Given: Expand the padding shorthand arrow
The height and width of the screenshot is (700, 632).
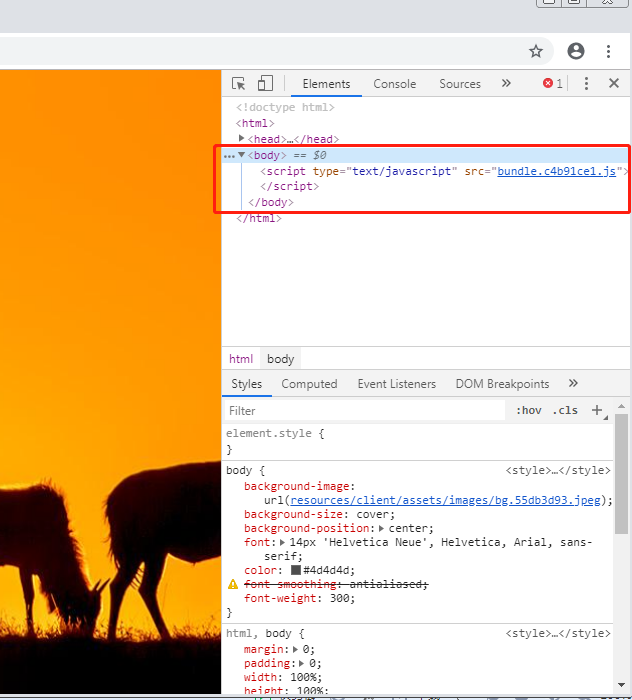Looking at the screenshot, I should tap(302, 663).
